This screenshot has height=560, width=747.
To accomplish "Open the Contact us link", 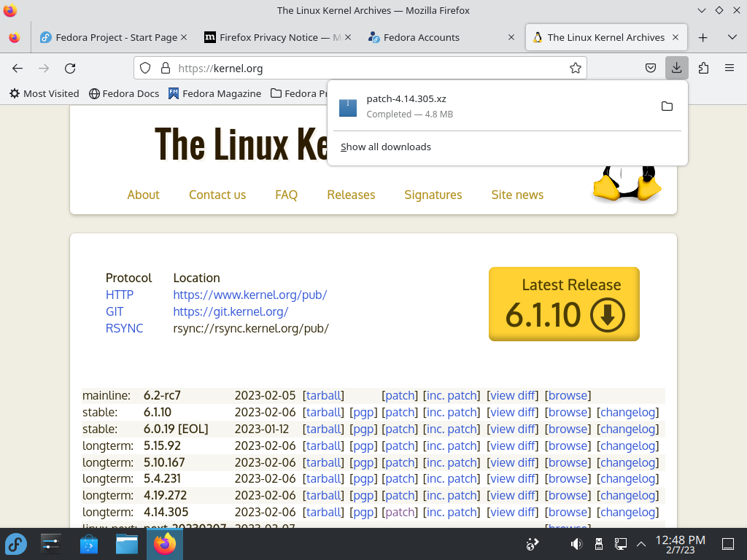I will click(217, 195).
